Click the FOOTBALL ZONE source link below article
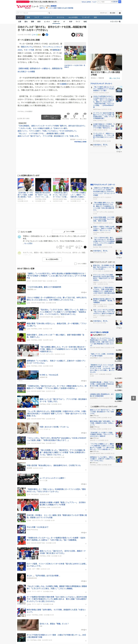 pyautogui.click(x=80, y=142)
